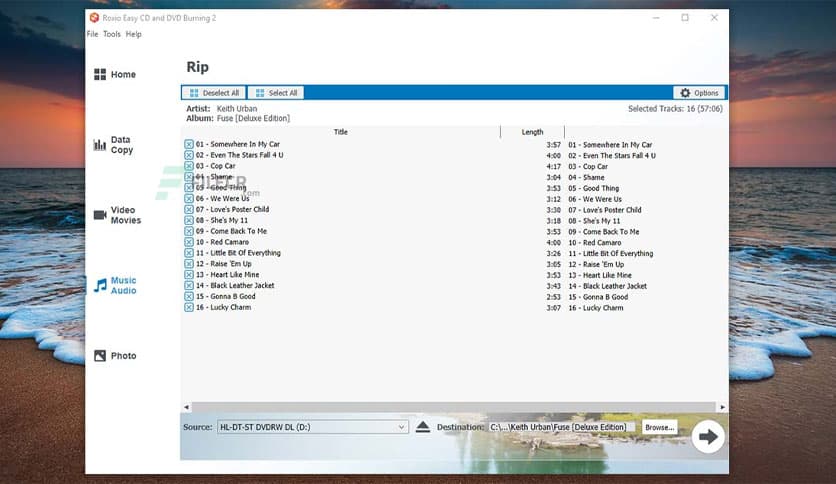This screenshot has height=484, width=836.
Task: Browse for a destination folder
Action: tap(660, 427)
